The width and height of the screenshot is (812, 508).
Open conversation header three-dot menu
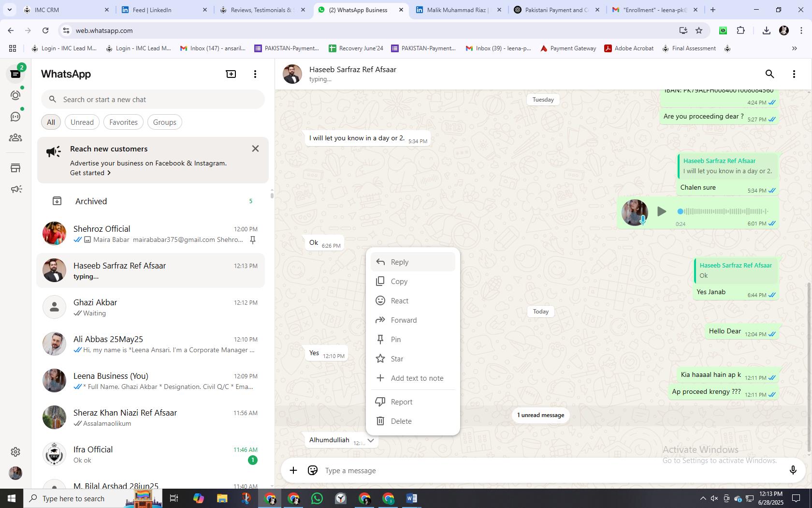coord(794,74)
